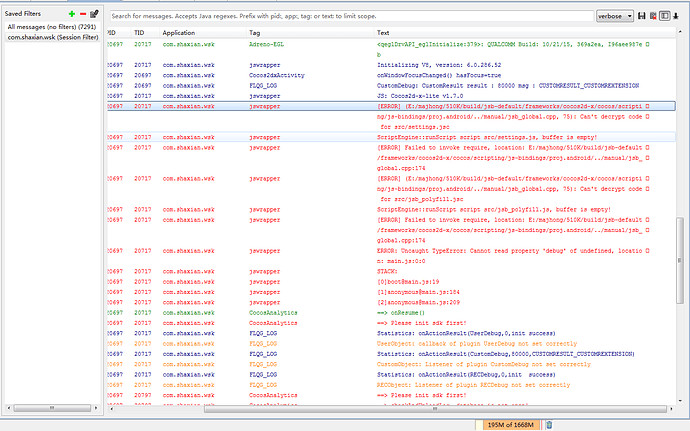This screenshot has height=431, width=690.
Task: Enable scroll lock arrow icon
Action: pyautogui.click(x=675, y=17)
